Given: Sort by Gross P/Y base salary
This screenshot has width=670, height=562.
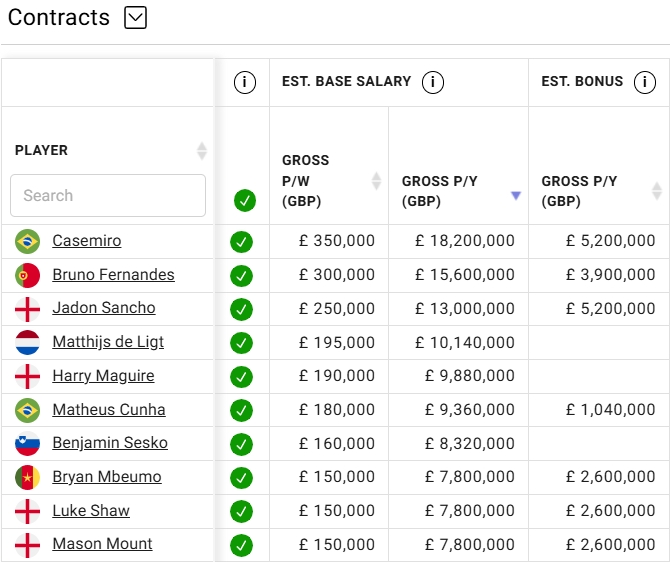Looking at the screenshot, I should point(516,195).
